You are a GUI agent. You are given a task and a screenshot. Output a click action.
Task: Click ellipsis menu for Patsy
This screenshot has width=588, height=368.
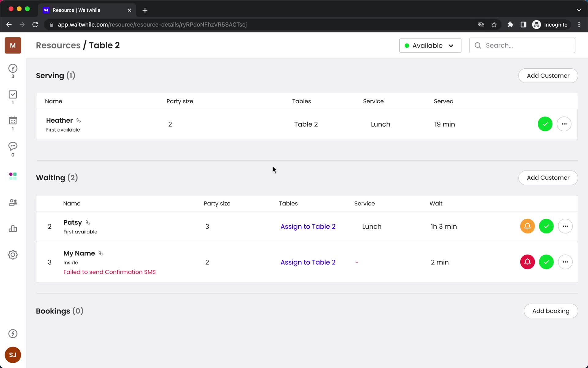coord(565,226)
